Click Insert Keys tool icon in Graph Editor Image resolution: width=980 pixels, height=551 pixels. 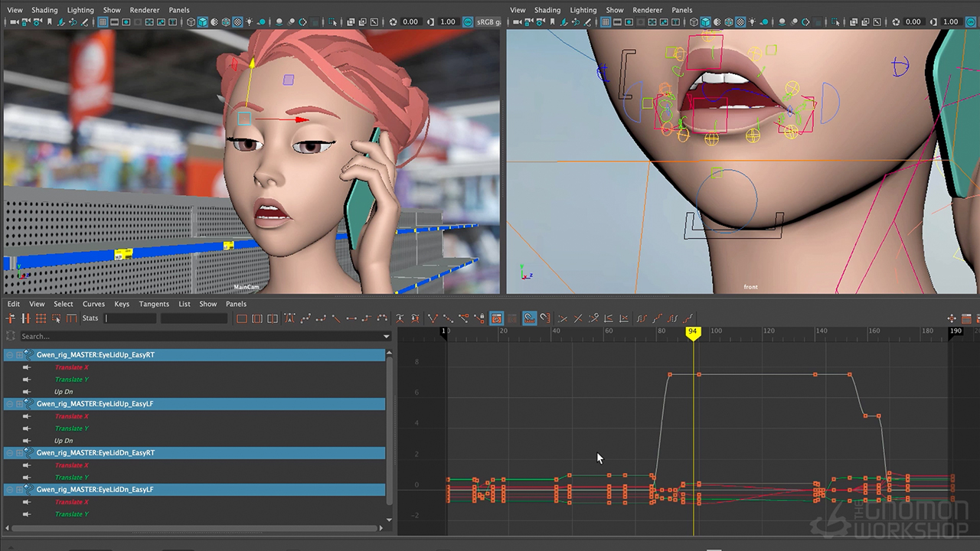coord(26,318)
